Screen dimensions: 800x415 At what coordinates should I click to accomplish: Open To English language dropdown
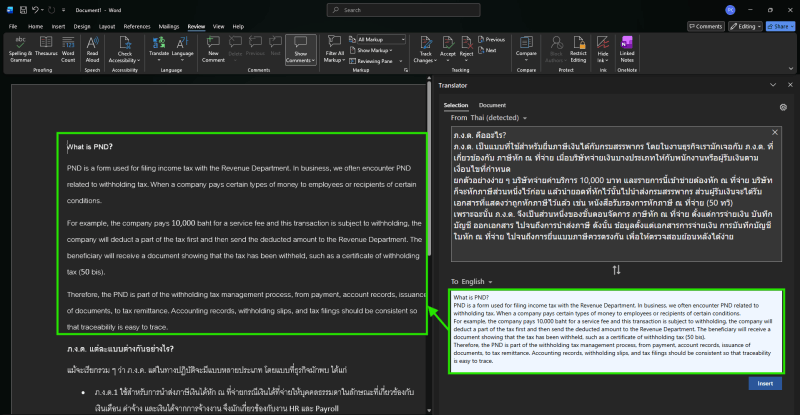(x=471, y=282)
